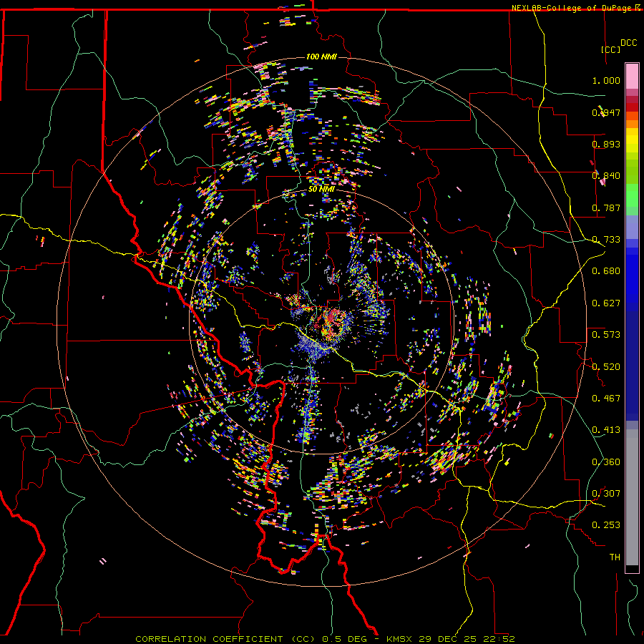The image size is (644, 644).
Task: Select the 0.360 legend value
Action: (x=606, y=462)
